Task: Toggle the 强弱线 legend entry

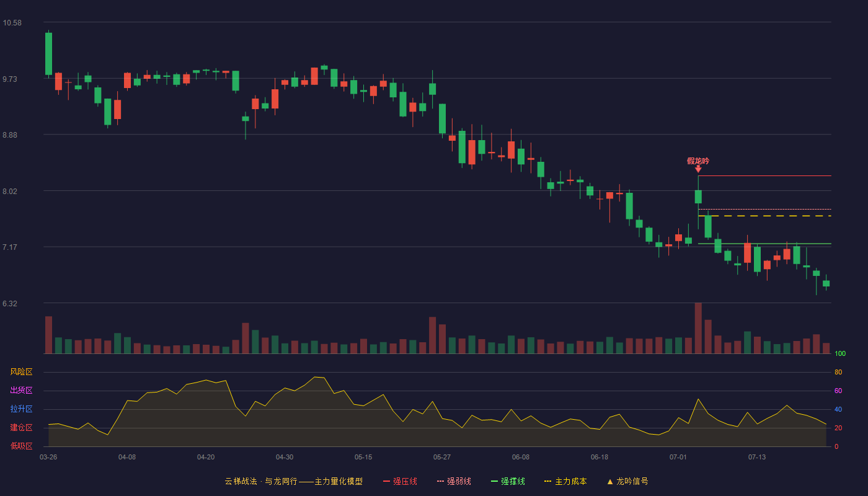Action: pos(454,481)
